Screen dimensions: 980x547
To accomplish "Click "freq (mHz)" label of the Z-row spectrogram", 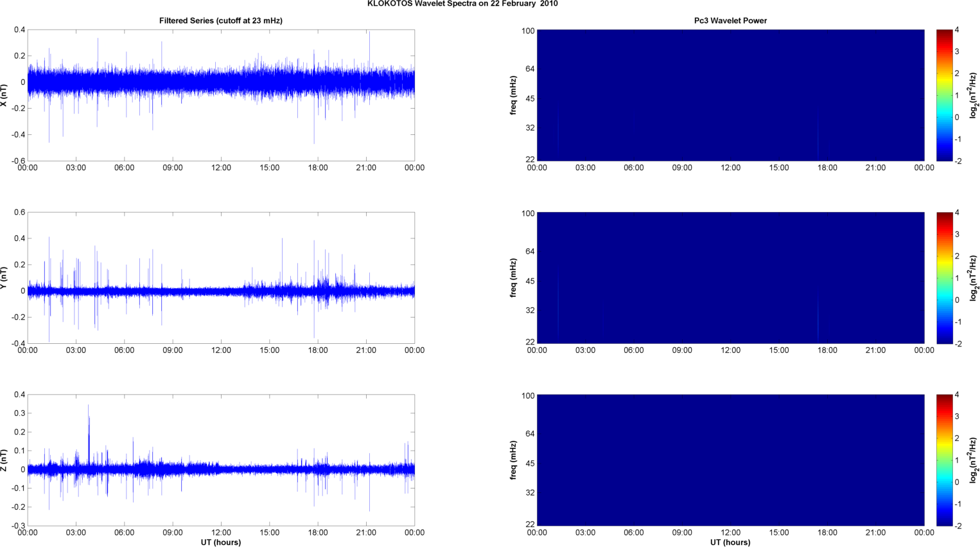I will pos(513,460).
